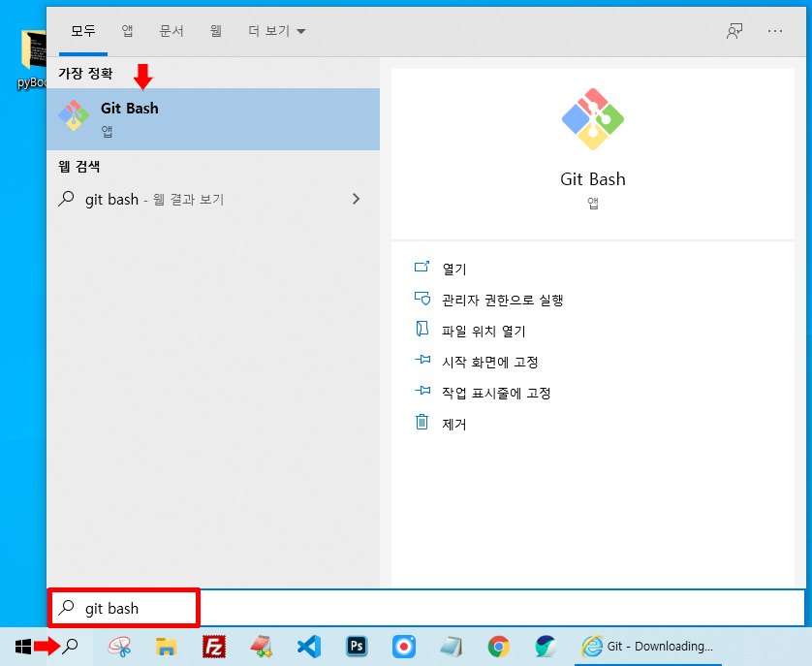
Task: Click the large Git Bash logo in preview
Action: pos(593,119)
